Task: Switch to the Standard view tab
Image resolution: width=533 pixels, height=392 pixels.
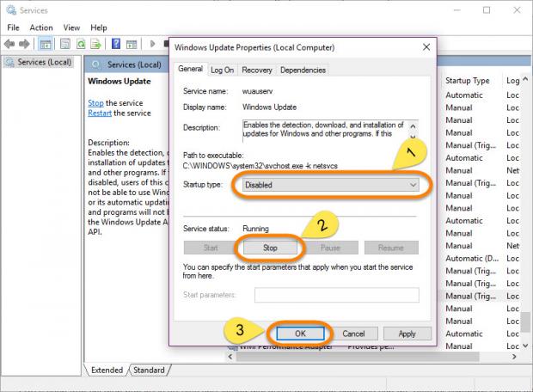Action: 149,370
